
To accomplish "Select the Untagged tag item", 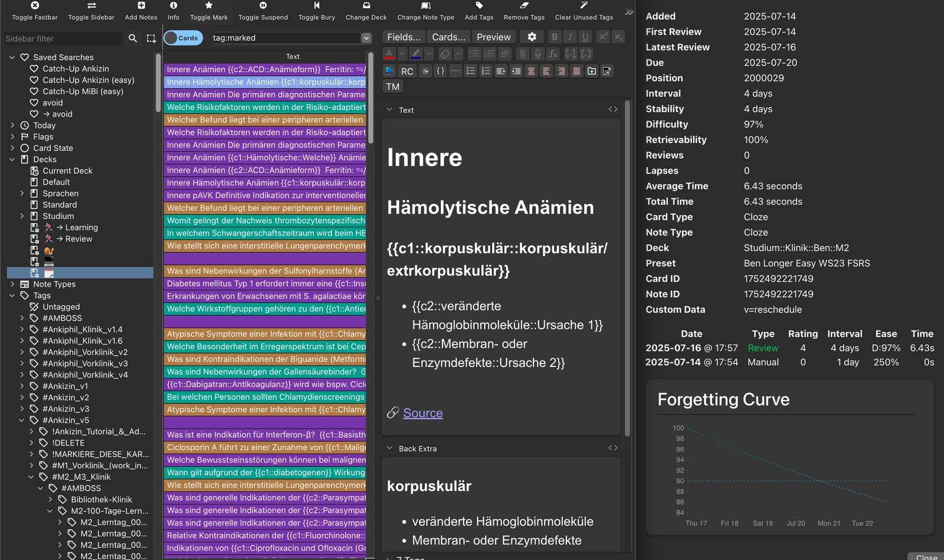I will click(61, 307).
